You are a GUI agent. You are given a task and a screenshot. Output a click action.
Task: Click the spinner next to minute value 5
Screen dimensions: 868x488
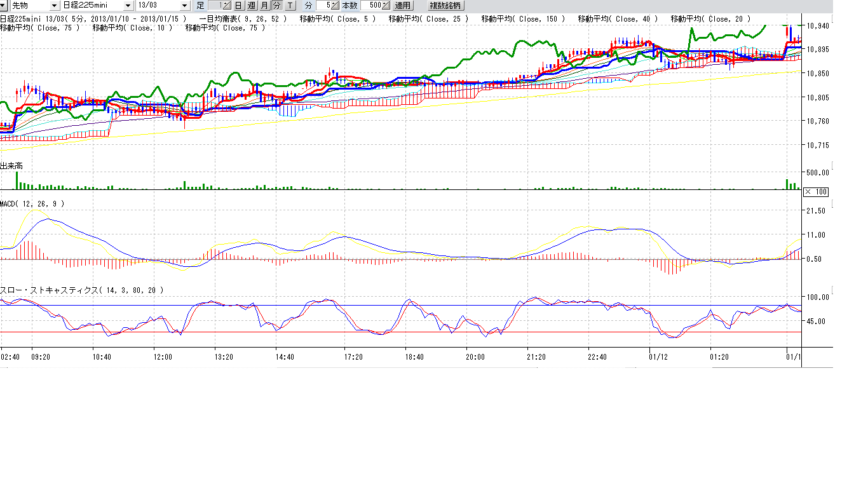pyautogui.click(x=336, y=6)
